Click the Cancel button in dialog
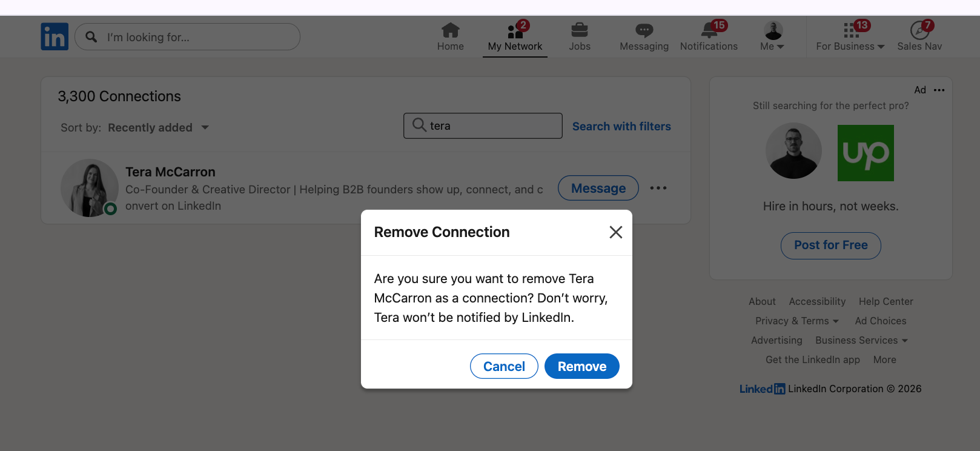This screenshot has height=451, width=980. tap(504, 366)
